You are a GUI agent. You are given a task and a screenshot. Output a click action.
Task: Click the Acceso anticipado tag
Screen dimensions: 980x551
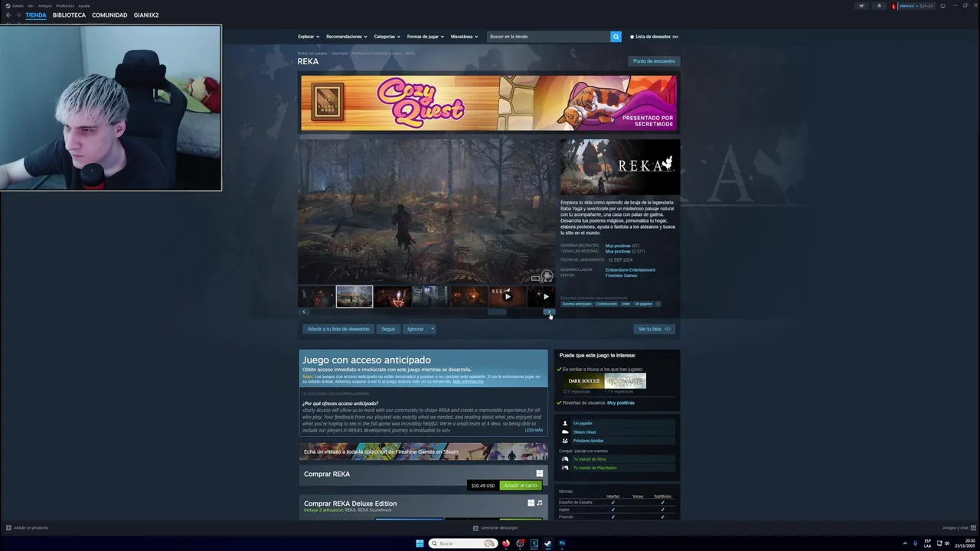point(577,304)
